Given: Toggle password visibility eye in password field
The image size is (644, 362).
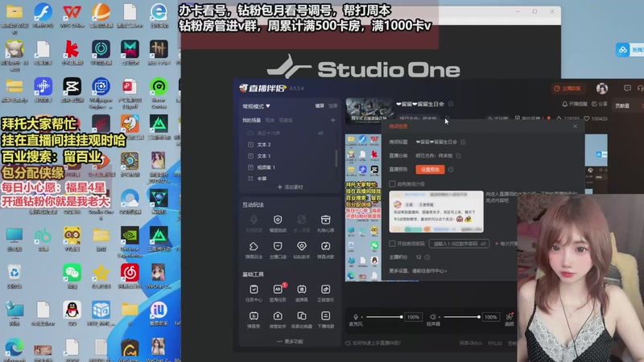Looking at the screenshot, I should coord(484,244).
